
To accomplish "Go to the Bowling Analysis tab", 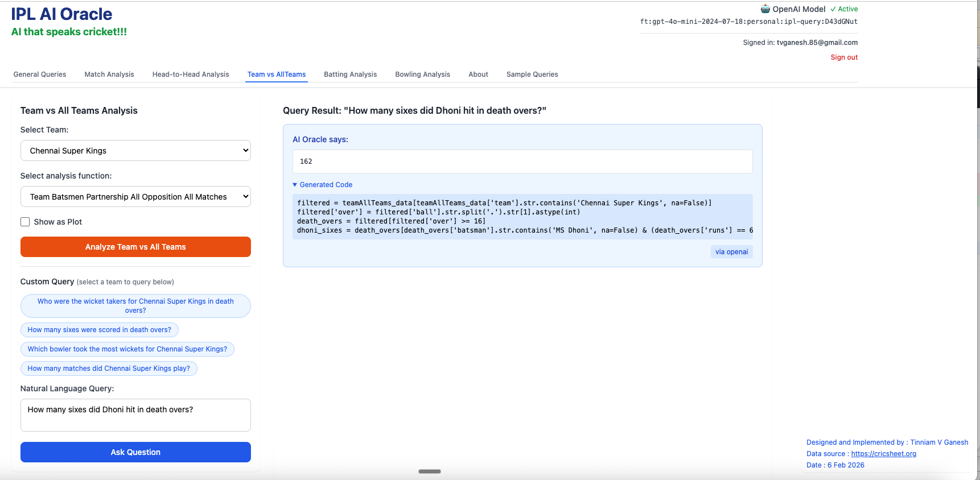I will click(x=422, y=75).
